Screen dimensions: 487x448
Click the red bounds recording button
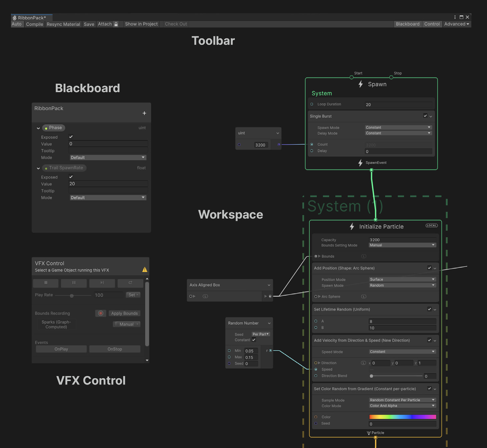[100, 313]
